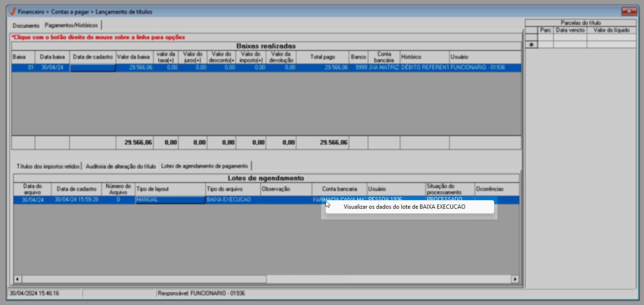The image size is (644, 305).
Task: Click the Valor do imposto(+) column header
Action: [x=251, y=57]
